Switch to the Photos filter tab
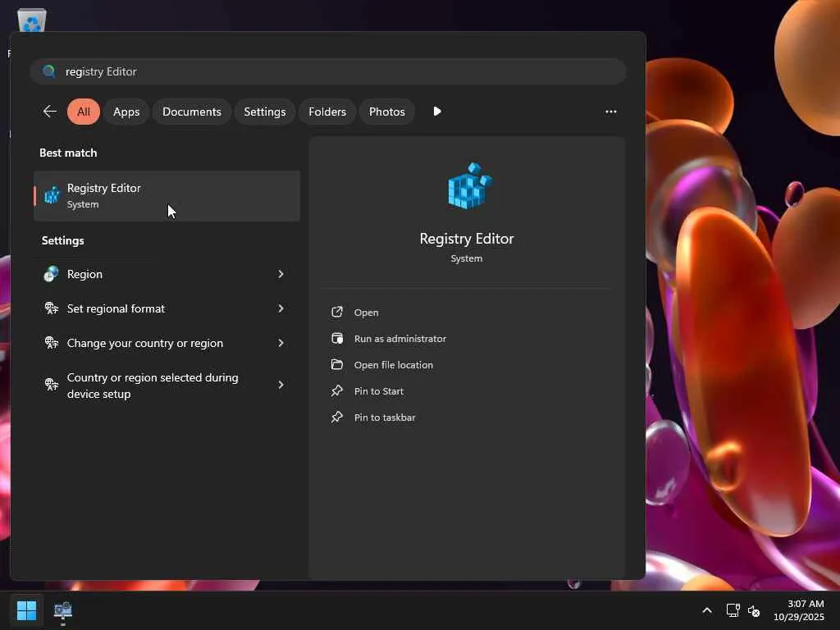840x630 pixels. [387, 112]
